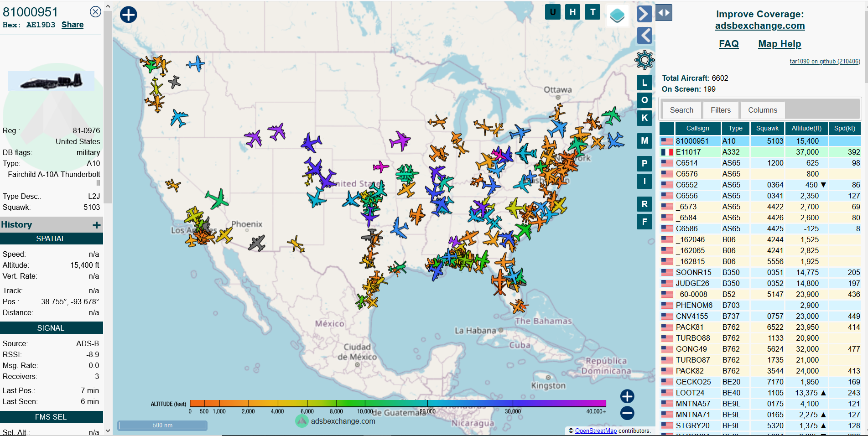Zoom in with the map plus button
The image size is (868, 436).
click(x=627, y=396)
